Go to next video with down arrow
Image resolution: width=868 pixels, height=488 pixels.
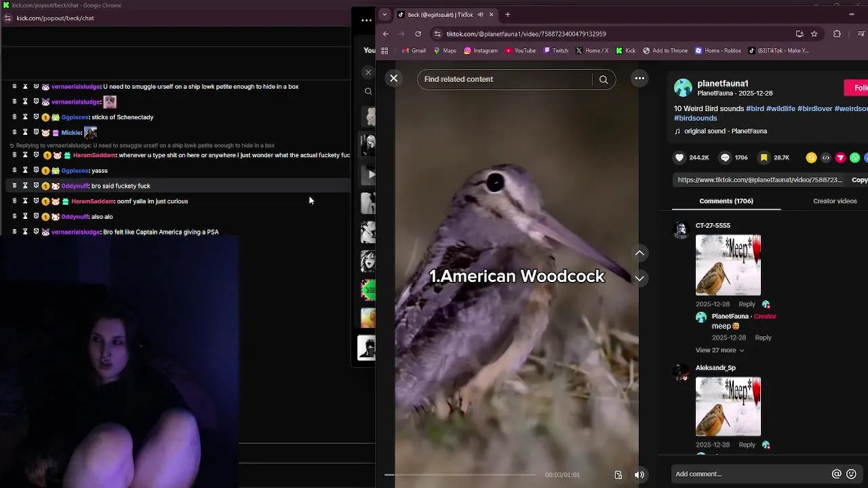[639, 279]
